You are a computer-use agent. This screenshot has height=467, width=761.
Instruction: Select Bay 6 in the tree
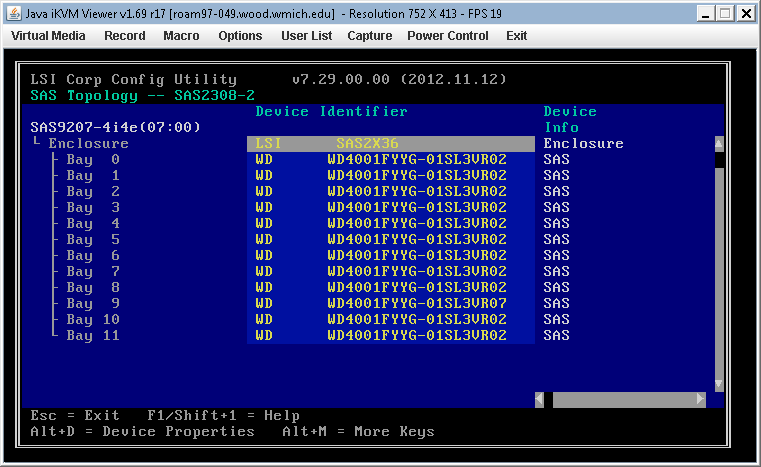[93, 256]
